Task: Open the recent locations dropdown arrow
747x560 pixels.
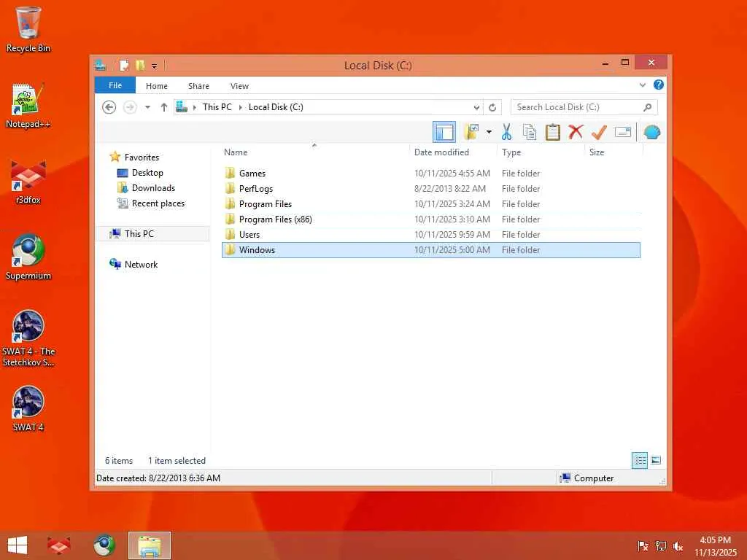Action: [147, 107]
